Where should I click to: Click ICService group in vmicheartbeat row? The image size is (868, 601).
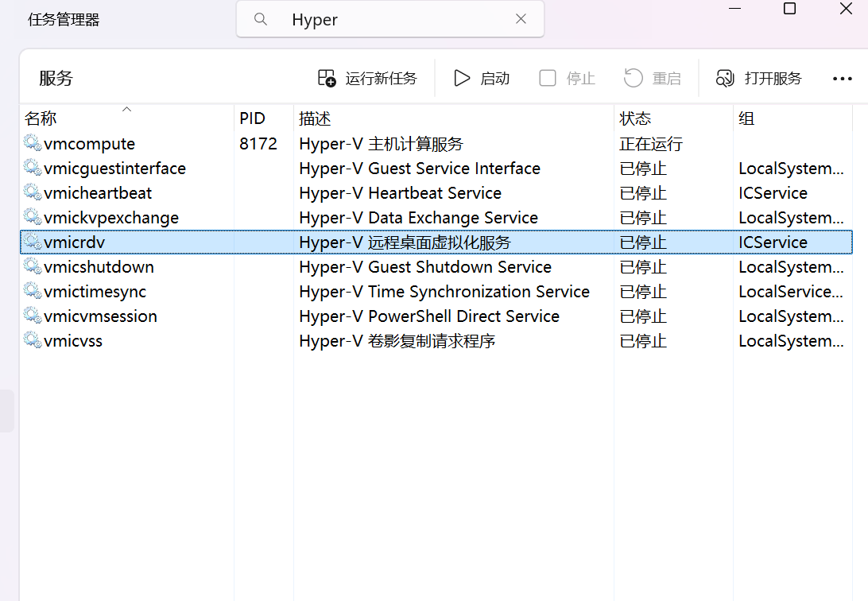[773, 193]
